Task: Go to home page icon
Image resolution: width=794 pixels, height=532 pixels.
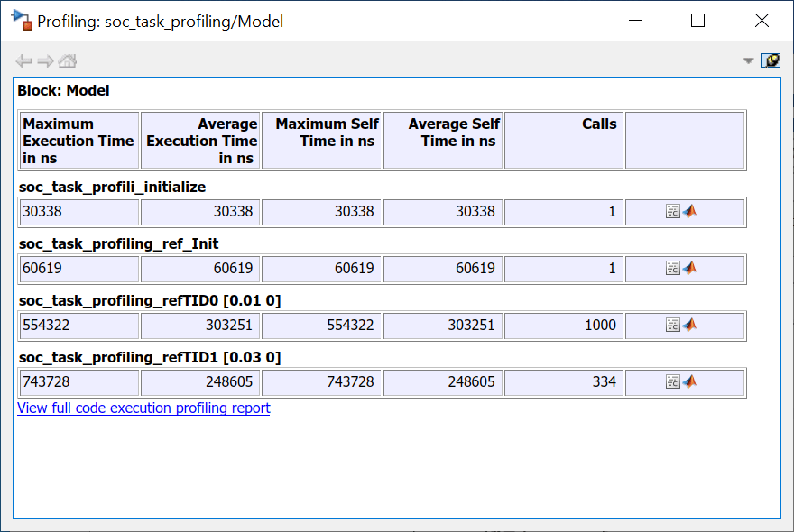Action: tap(68, 61)
